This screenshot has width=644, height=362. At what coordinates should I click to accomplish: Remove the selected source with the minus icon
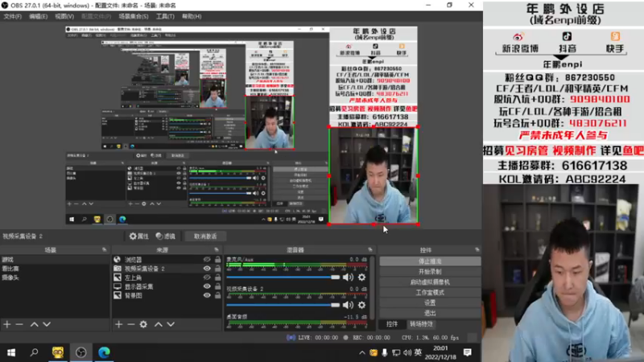click(x=130, y=324)
